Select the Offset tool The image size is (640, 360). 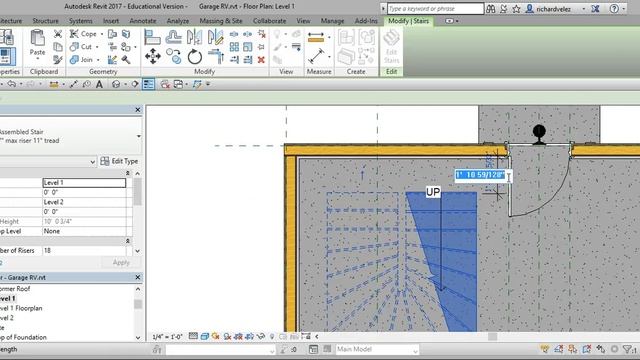tap(173, 37)
